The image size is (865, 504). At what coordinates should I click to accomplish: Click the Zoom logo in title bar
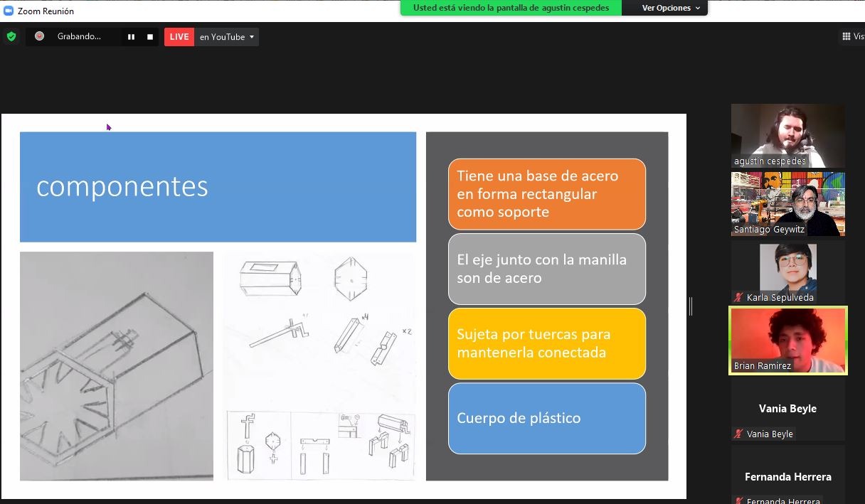(9, 11)
